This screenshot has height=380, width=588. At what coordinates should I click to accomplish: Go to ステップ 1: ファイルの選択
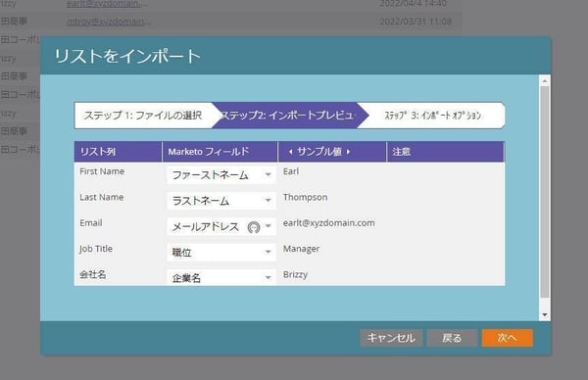(143, 116)
